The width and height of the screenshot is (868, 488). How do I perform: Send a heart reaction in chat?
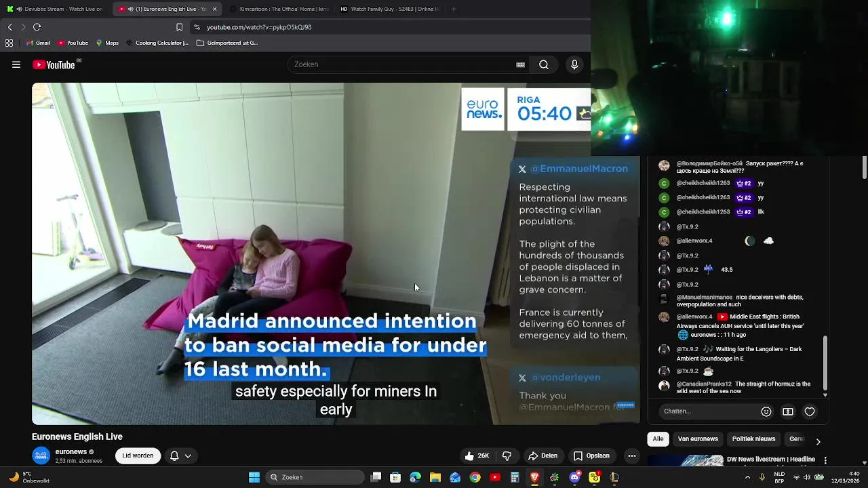(810, 411)
